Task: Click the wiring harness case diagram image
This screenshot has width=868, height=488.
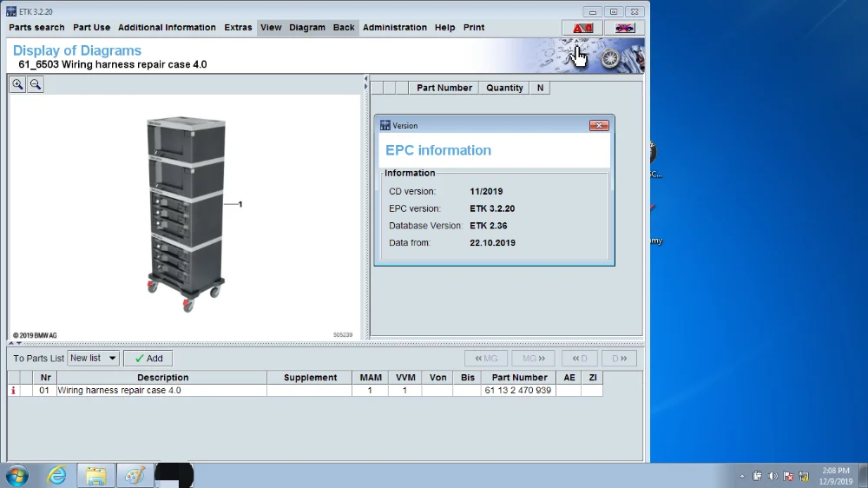Action: (186, 214)
